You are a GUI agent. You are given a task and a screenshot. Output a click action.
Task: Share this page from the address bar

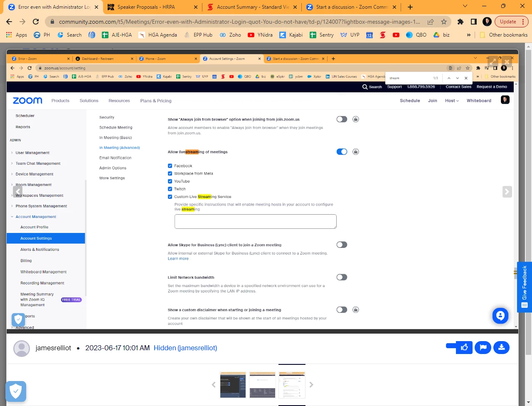pyautogui.click(x=431, y=22)
